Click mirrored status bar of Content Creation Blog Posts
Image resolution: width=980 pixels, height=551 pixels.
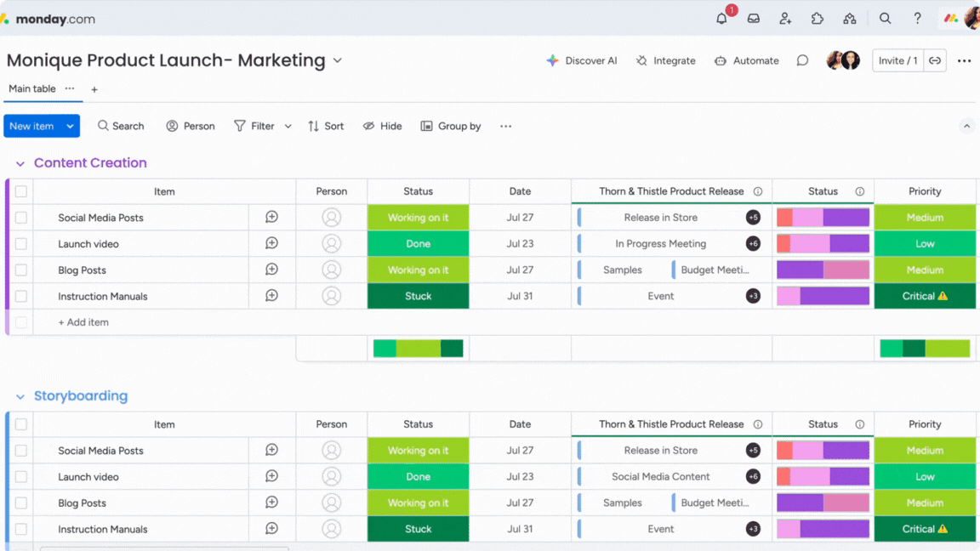pos(823,270)
